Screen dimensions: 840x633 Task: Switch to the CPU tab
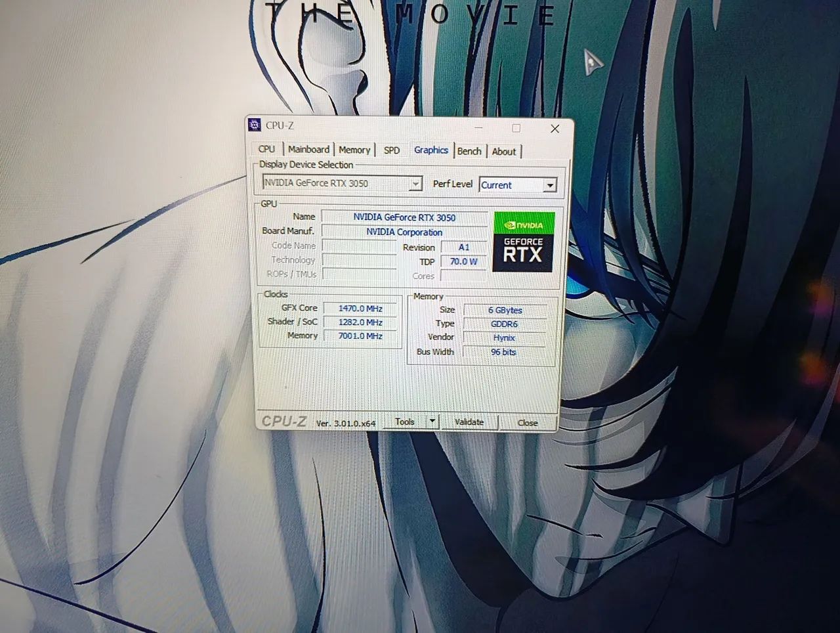pyautogui.click(x=267, y=149)
